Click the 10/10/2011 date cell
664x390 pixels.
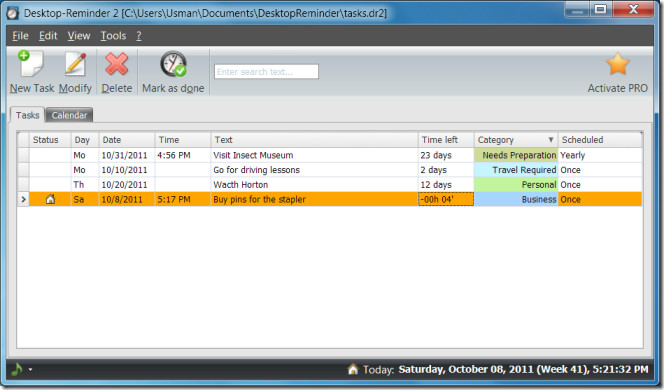click(127, 170)
